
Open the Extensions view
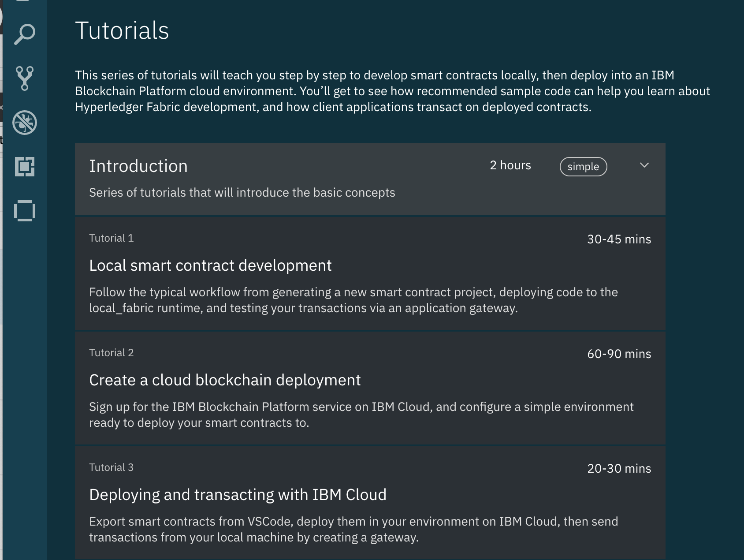click(25, 167)
